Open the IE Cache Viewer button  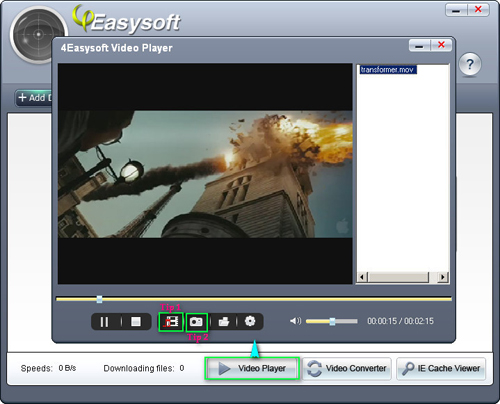(x=441, y=369)
